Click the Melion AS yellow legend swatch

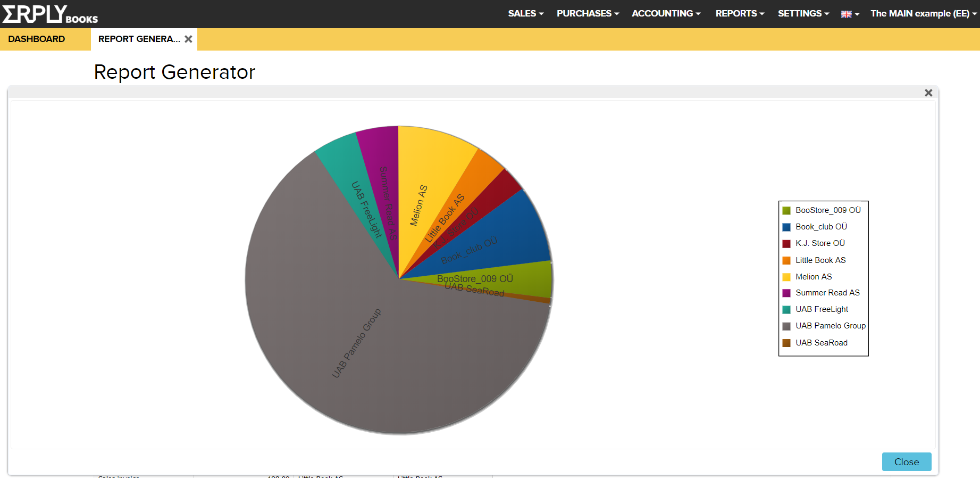[786, 277]
